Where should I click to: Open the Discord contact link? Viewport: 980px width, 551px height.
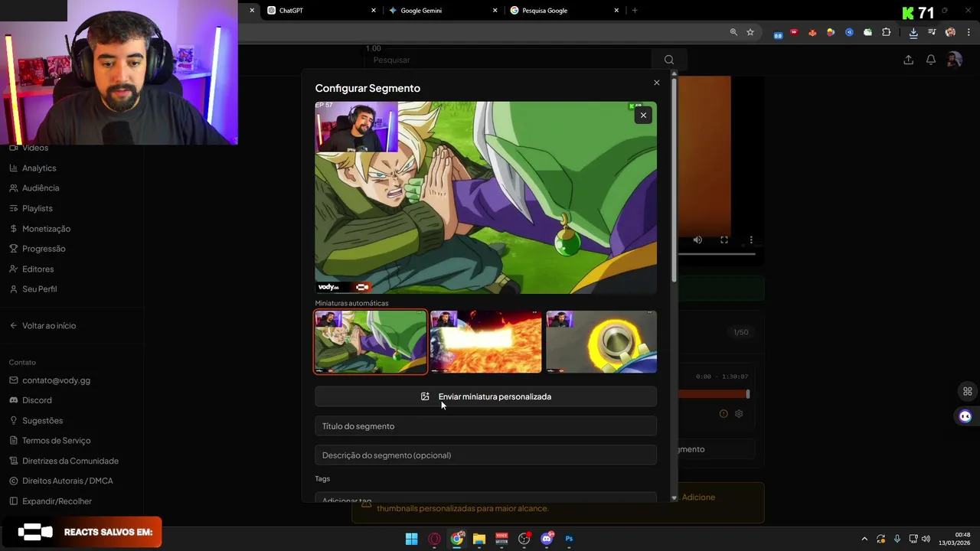tap(37, 400)
